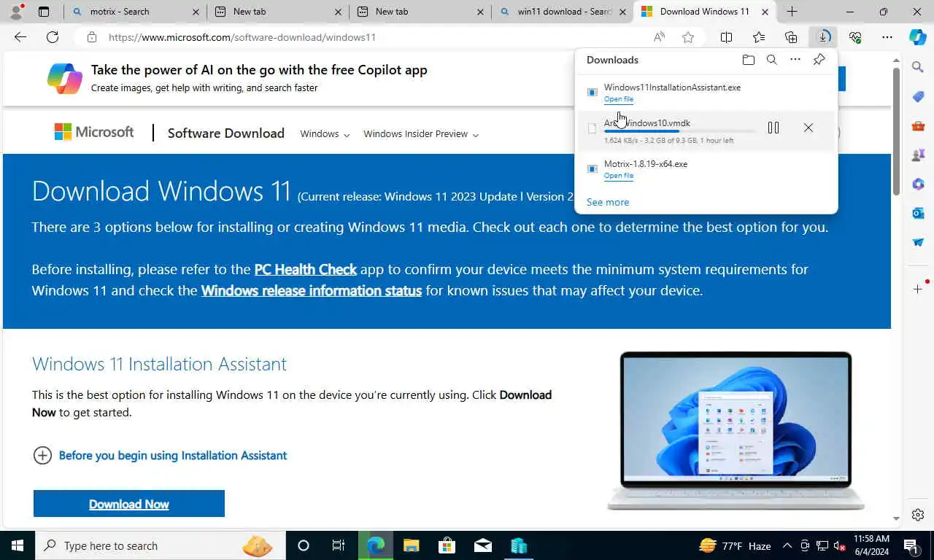The width and height of the screenshot is (934, 560).
Task: Open split screen icon
Action: 726,37
